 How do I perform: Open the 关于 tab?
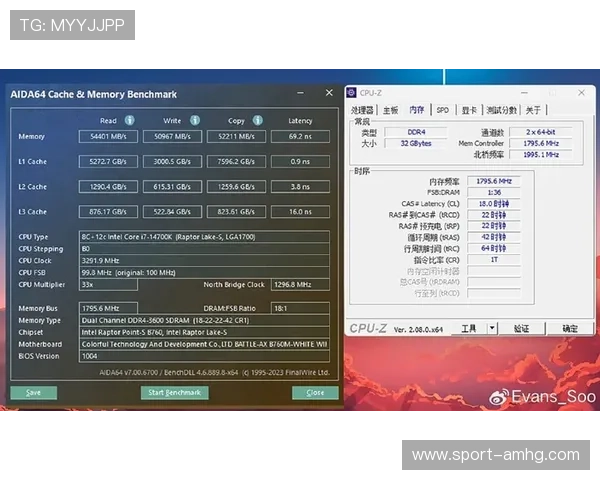[533, 110]
